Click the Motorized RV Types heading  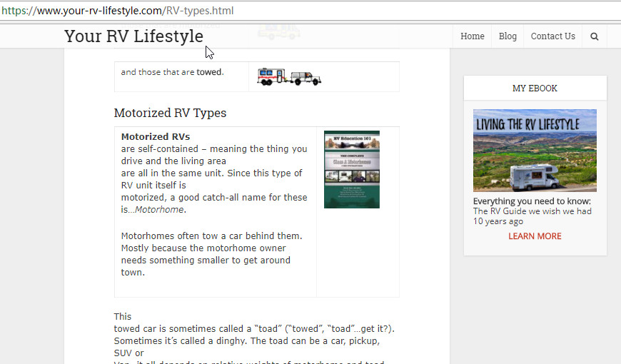[x=171, y=113]
